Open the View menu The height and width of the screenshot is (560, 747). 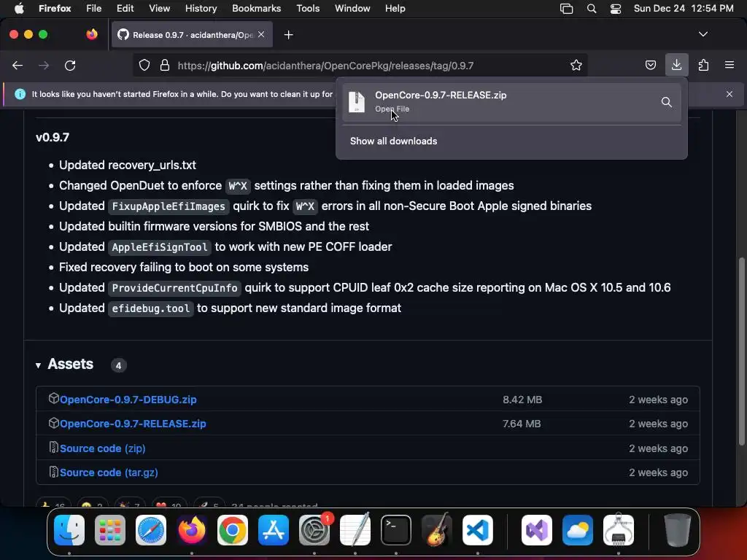[159, 8]
